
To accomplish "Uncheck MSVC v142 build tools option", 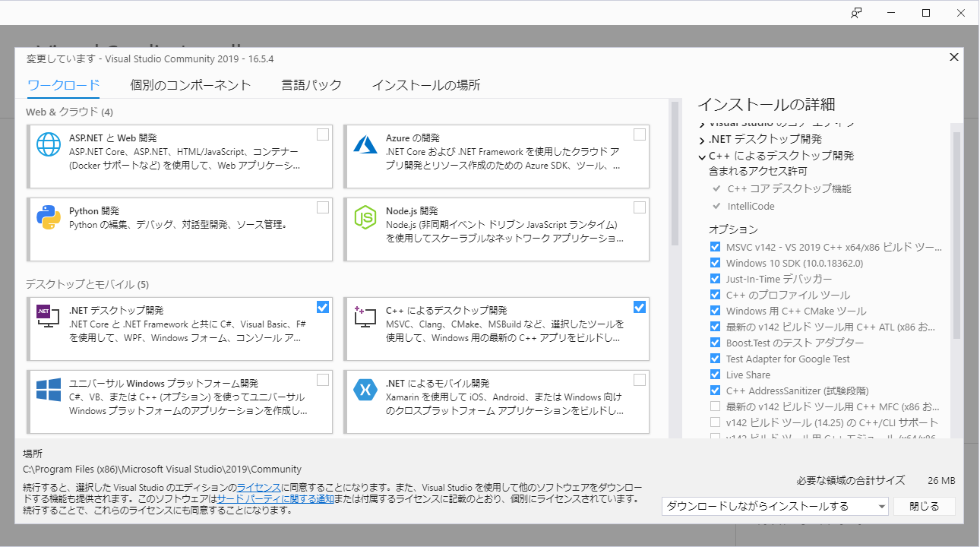I will pos(715,247).
